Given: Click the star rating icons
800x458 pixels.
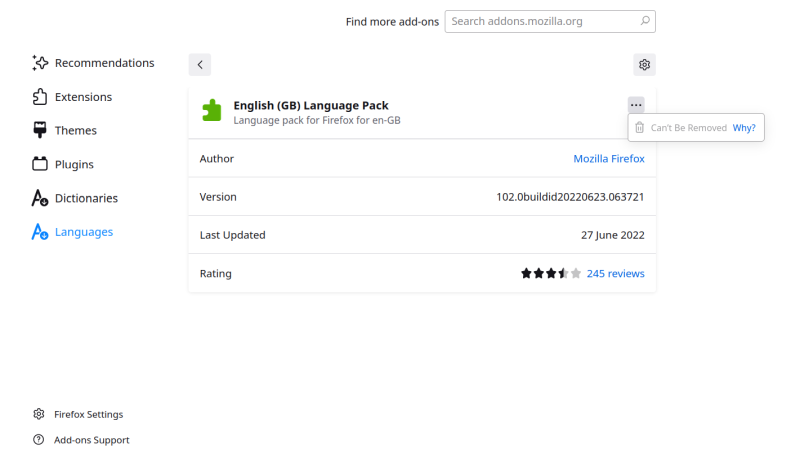Looking at the screenshot, I should click(551, 273).
